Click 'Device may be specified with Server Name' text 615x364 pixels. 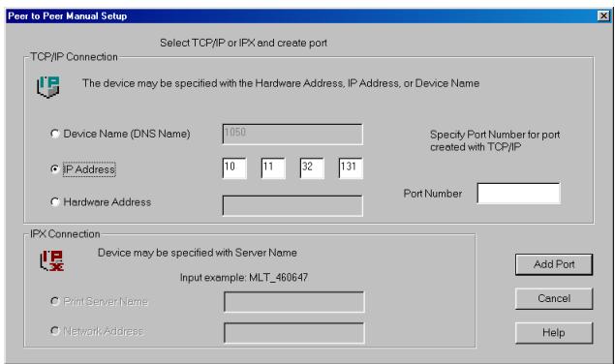click(197, 253)
